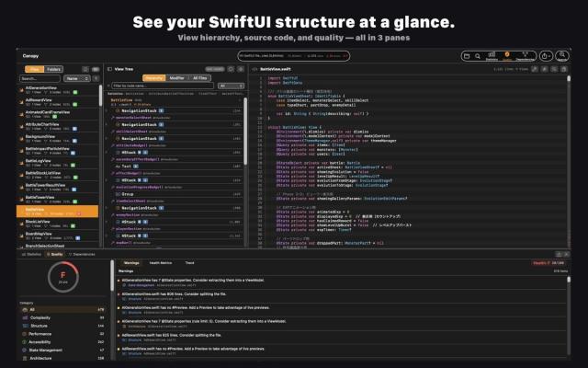This screenshot has height=368, width=588.
Task: Click first icon in code pane header tools
Action: click(x=535, y=69)
